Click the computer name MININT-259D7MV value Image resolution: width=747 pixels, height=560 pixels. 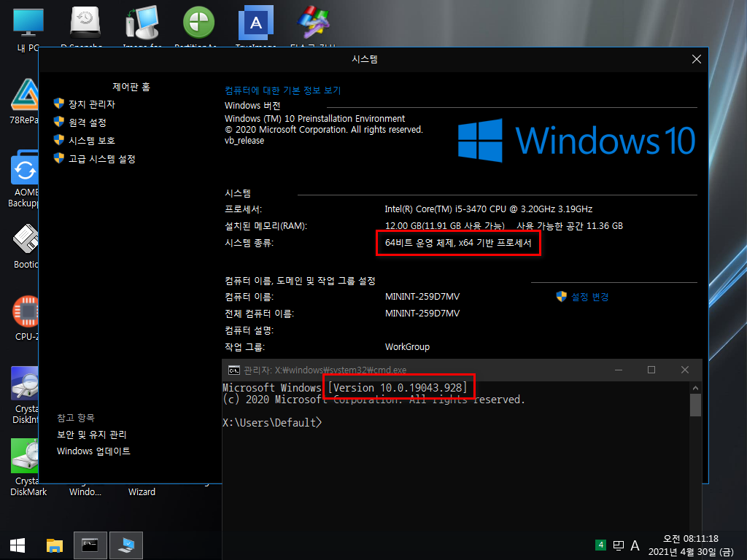[x=422, y=297]
